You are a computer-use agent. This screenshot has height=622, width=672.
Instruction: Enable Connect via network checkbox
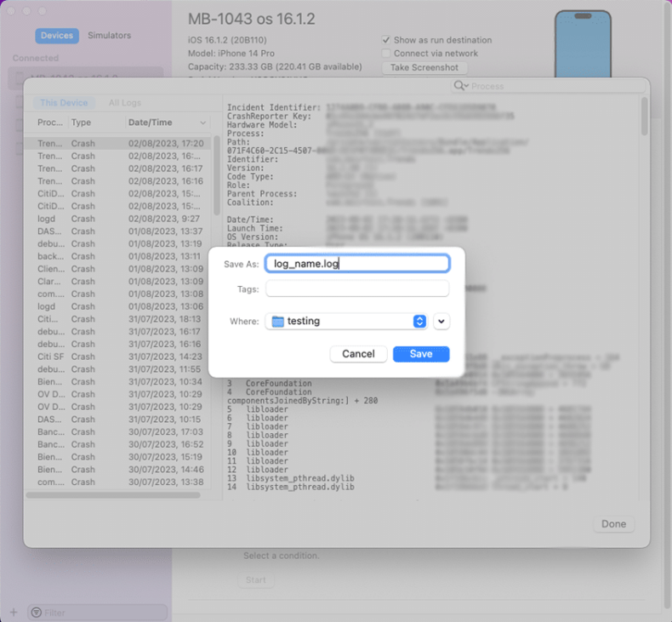[x=386, y=54]
